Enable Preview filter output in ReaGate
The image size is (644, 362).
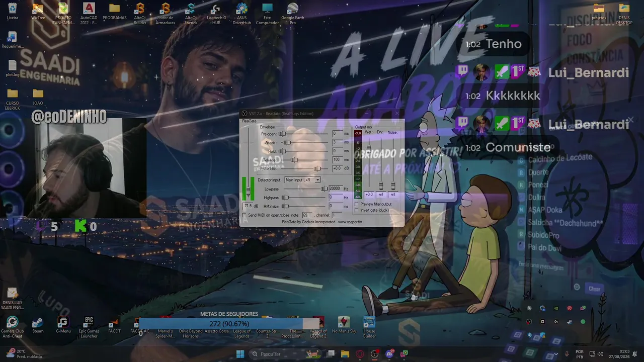pyautogui.click(x=357, y=204)
